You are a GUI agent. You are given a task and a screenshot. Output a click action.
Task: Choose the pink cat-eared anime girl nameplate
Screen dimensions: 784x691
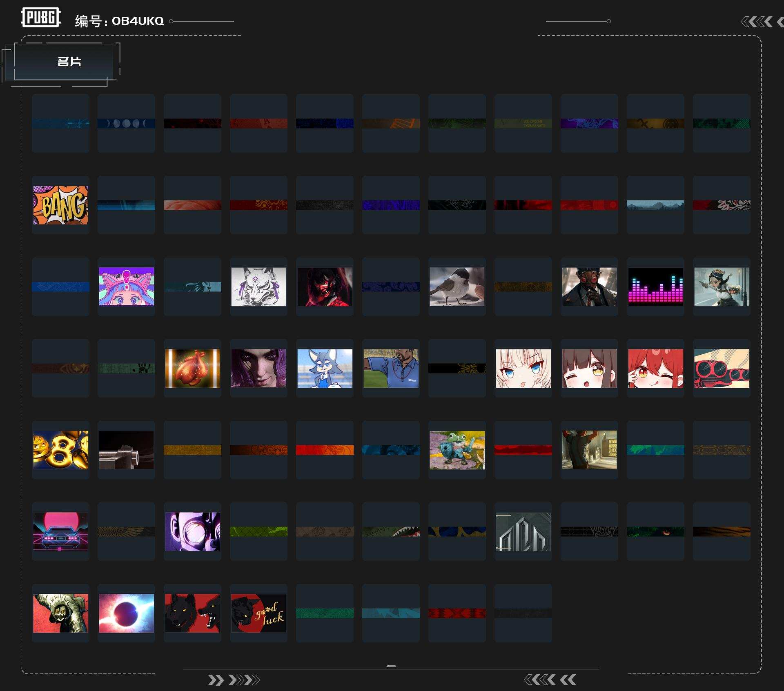(x=126, y=287)
